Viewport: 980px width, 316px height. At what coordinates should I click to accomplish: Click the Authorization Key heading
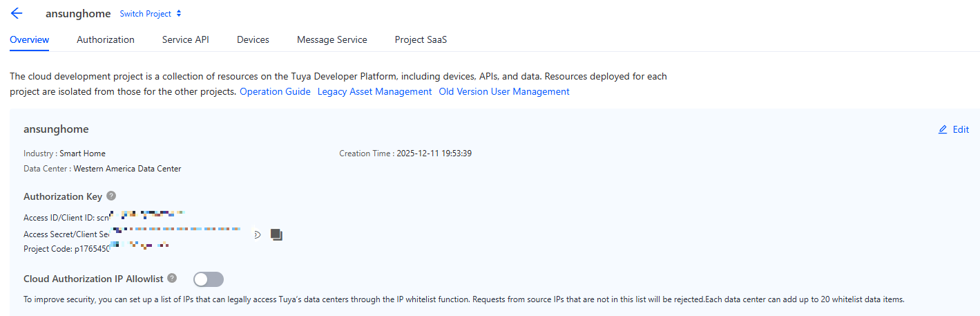pyautogui.click(x=63, y=196)
